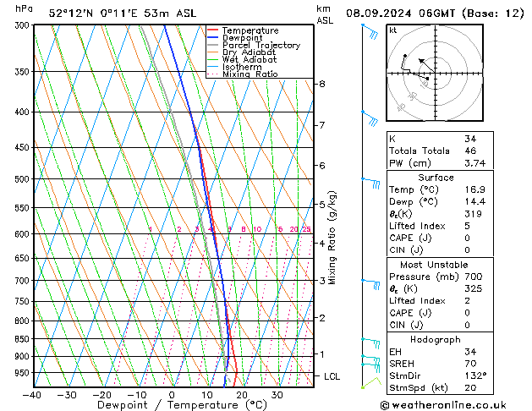Click the Most Unstable theta-e value '325'
Image resolution: width=532 pixels, height=411 pixels.
[474, 288]
